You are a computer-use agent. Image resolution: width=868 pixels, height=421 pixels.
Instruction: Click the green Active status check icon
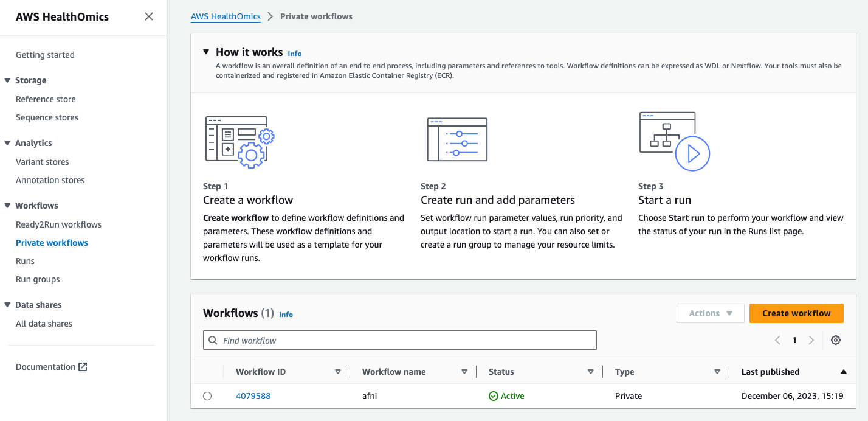pos(494,396)
